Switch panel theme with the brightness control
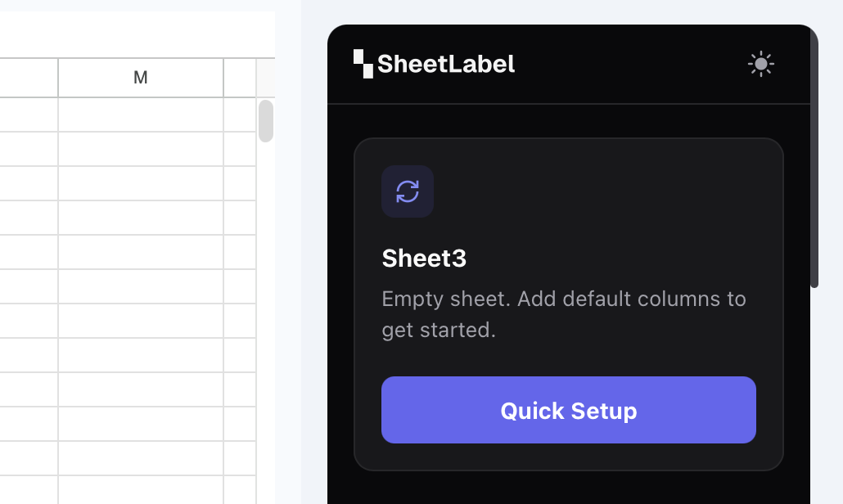Viewport: 843px width, 504px height. pyautogui.click(x=760, y=63)
